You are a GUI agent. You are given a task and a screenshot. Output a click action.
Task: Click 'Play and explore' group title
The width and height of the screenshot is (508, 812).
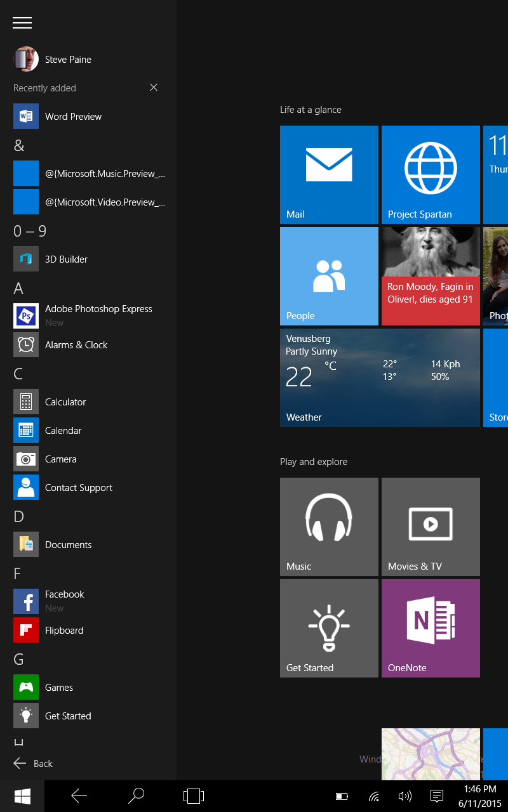[314, 462]
